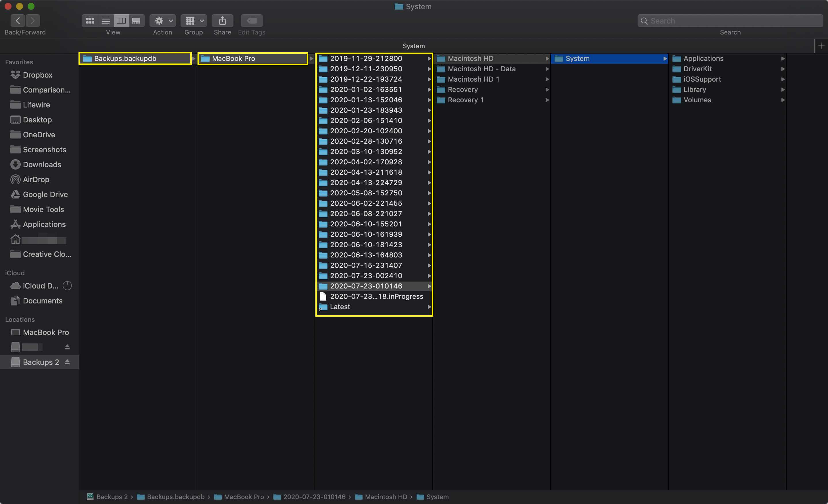Eject the redacted drive above Backups 2
This screenshot has width=828, height=504.
(67, 347)
